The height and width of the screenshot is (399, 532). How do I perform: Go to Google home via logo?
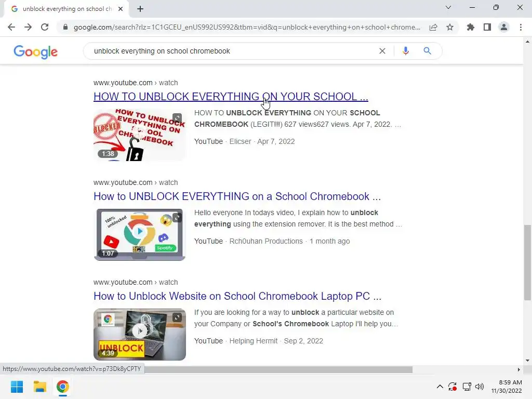[36, 51]
